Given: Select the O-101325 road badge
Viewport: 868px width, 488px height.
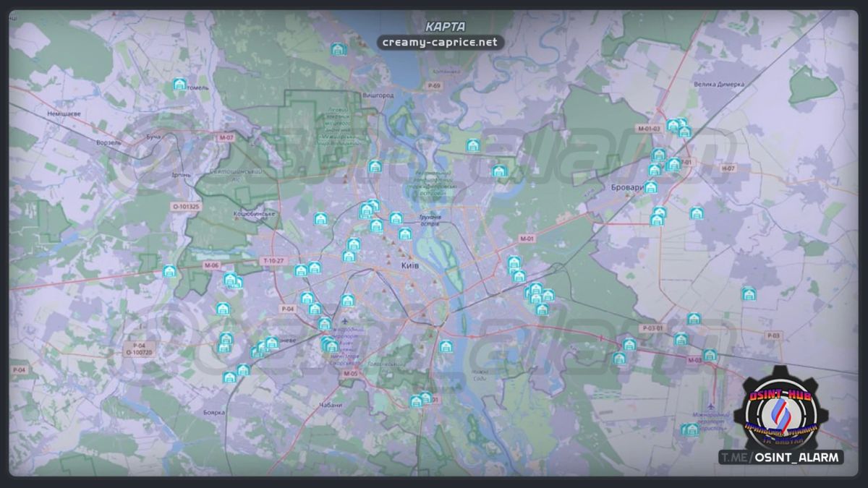Looking at the screenshot, I should (185, 207).
